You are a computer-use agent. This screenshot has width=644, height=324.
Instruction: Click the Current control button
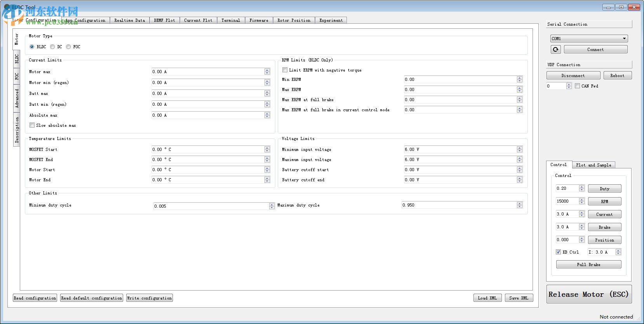tap(604, 214)
